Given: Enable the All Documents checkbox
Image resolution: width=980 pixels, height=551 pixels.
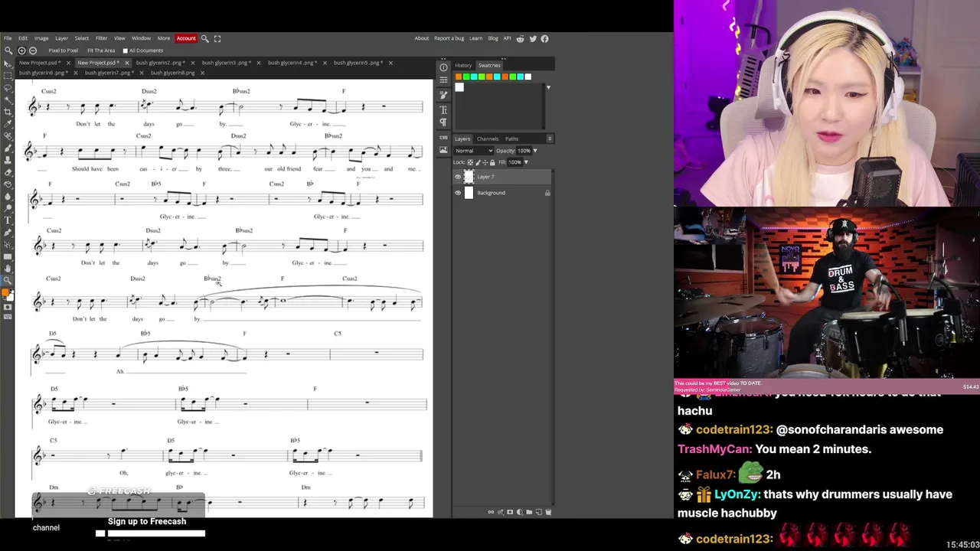Looking at the screenshot, I should pos(126,51).
